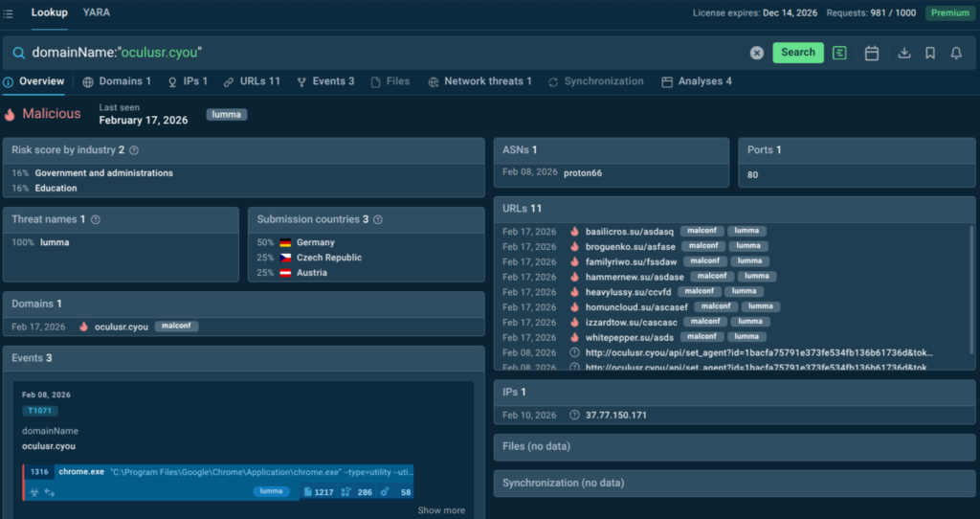Open the Analyses 4 tab
Screen dimensions: 980x519
[697, 81]
